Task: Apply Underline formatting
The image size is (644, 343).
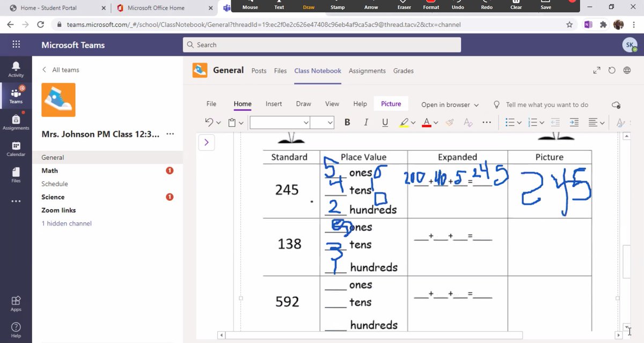Action: click(385, 122)
